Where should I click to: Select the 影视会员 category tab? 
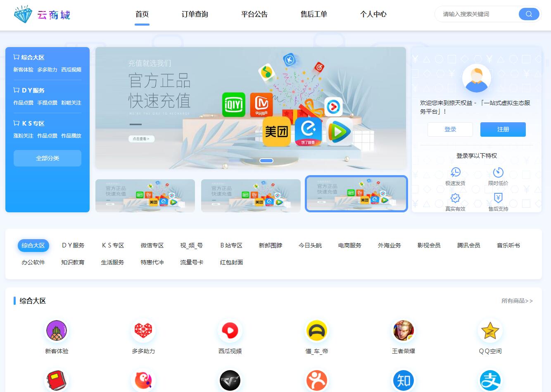pos(429,245)
